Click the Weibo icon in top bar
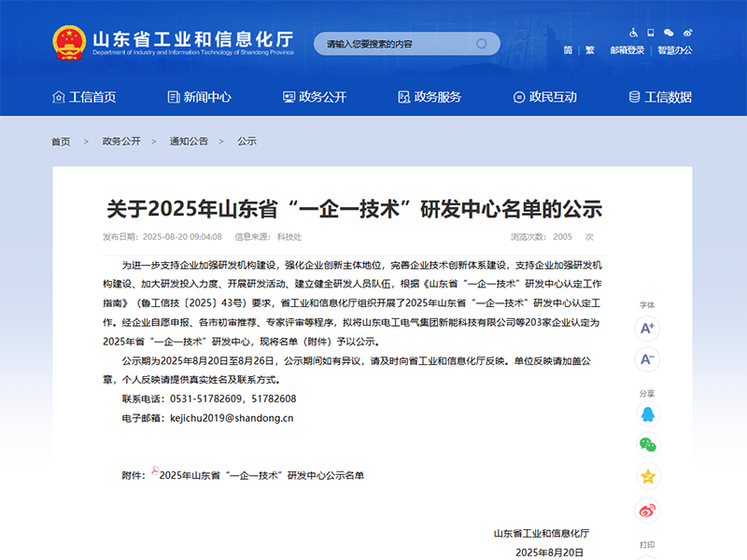This screenshot has height=560, width=747. [688, 33]
